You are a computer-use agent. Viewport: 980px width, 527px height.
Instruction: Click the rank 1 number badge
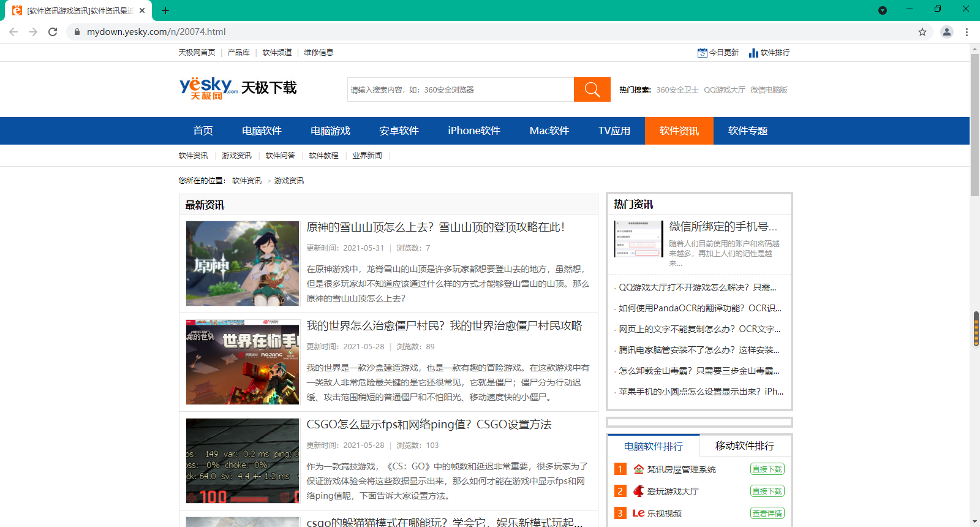(x=620, y=469)
